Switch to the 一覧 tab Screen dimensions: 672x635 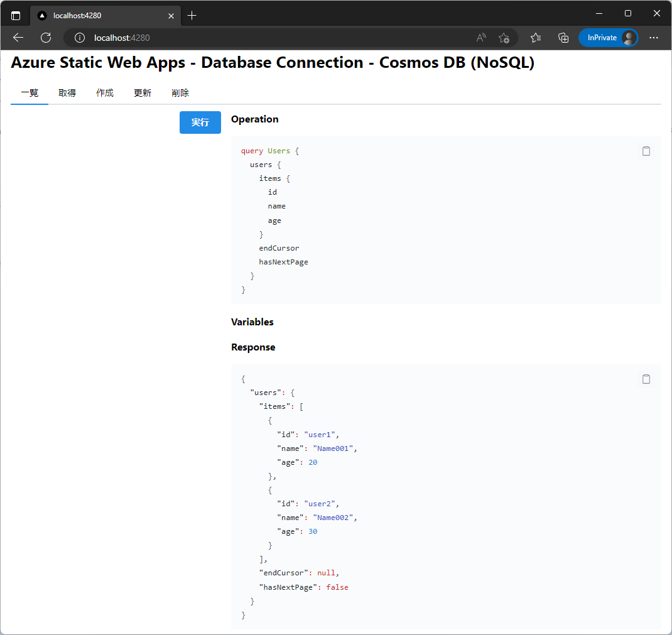(x=30, y=93)
